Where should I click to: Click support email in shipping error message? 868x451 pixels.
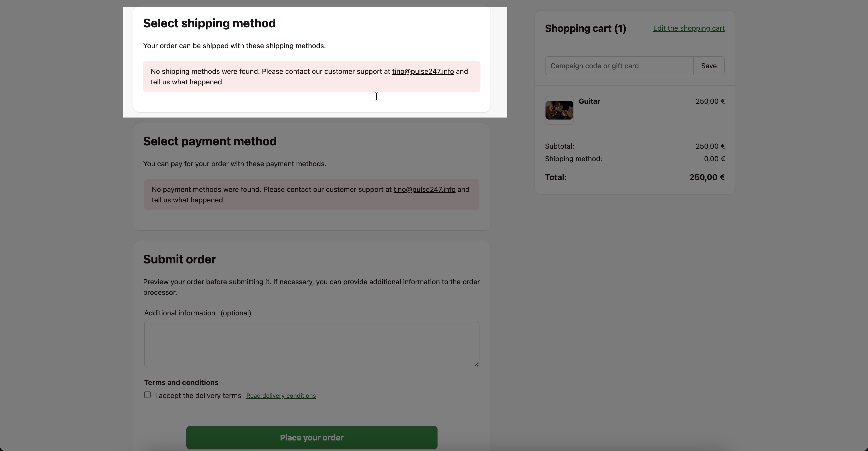click(x=422, y=71)
